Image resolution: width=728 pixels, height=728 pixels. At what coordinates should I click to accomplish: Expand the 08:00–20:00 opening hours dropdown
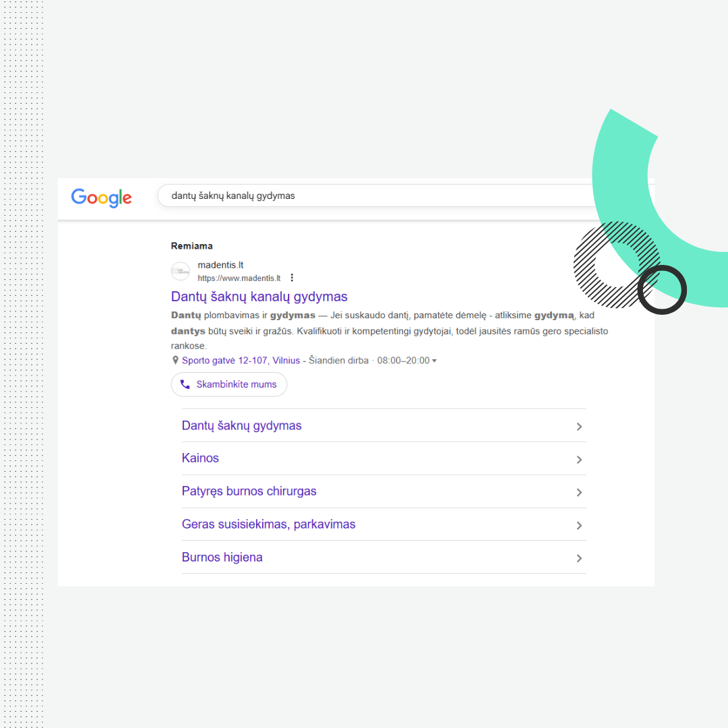(x=434, y=361)
